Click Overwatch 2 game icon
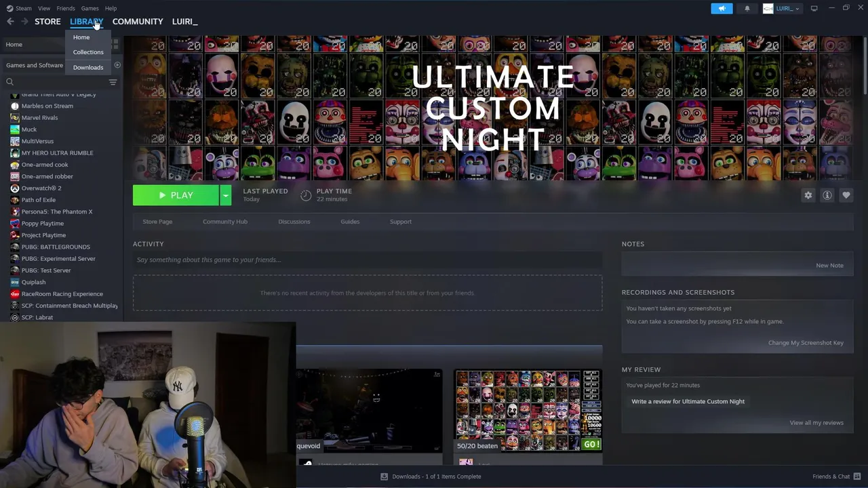The image size is (868, 488). [x=15, y=188]
